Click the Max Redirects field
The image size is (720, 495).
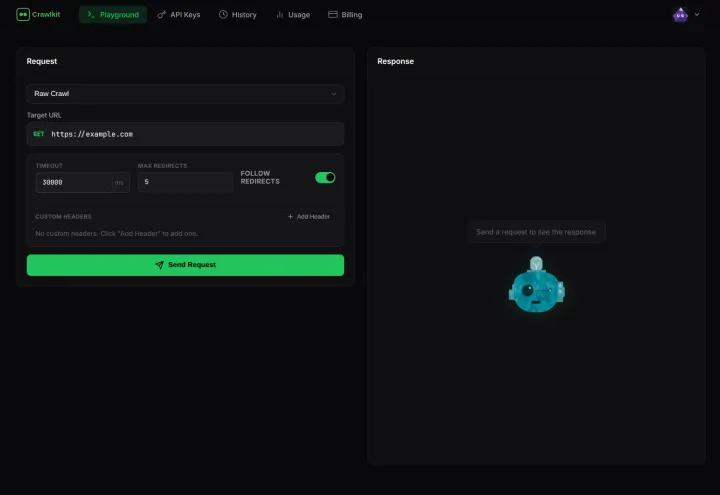pyautogui.click(x=185, y=182)
